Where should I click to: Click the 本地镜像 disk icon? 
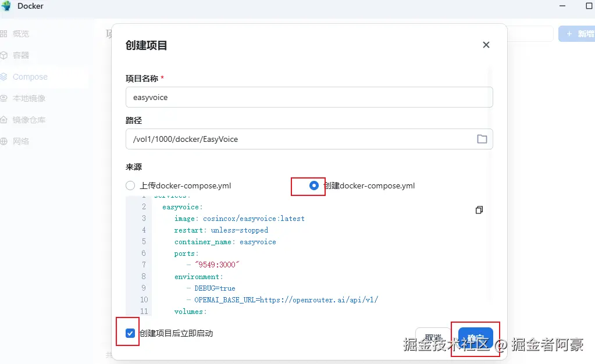tap(4, 98)
